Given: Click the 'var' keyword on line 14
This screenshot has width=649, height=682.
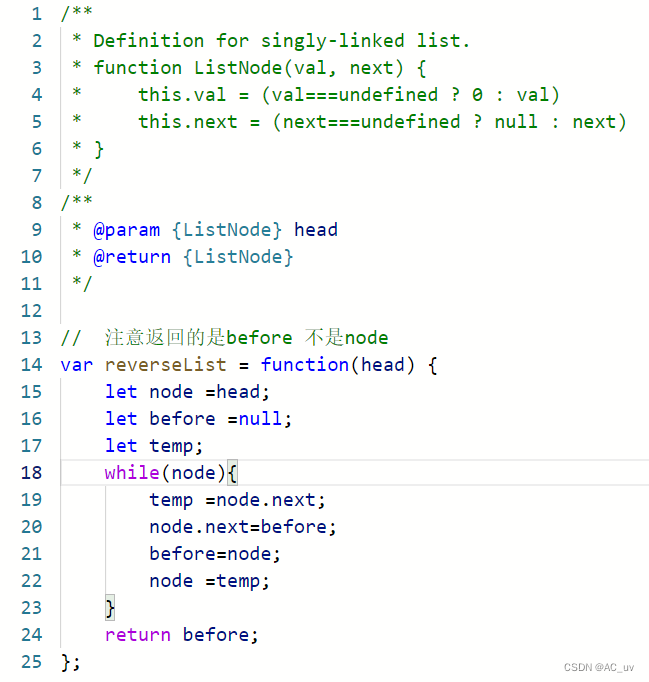Looking at the screenshot, I should tap(77, 365).
